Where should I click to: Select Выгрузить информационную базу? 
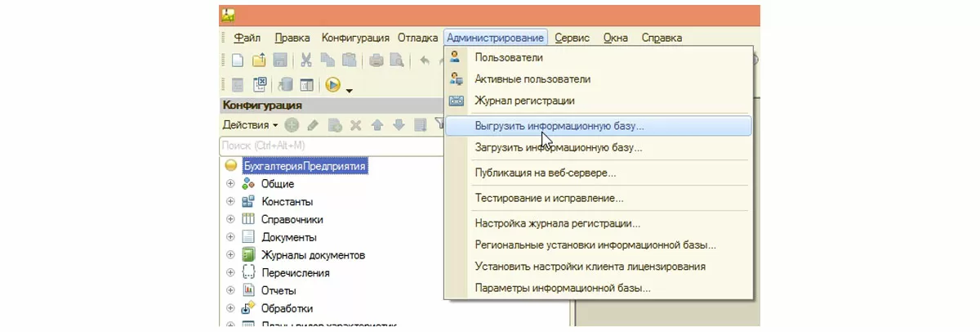coord(597,127)
